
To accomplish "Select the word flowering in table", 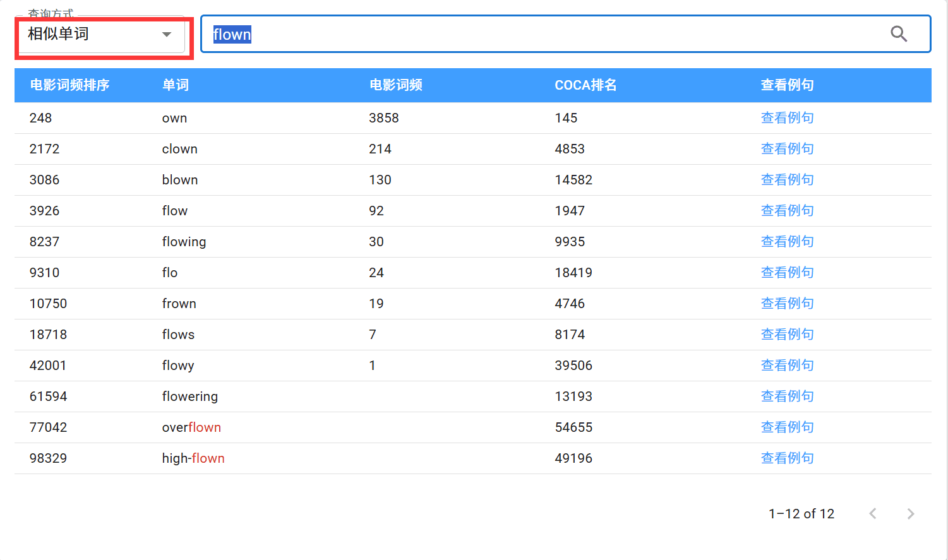I will pos(189,396).
